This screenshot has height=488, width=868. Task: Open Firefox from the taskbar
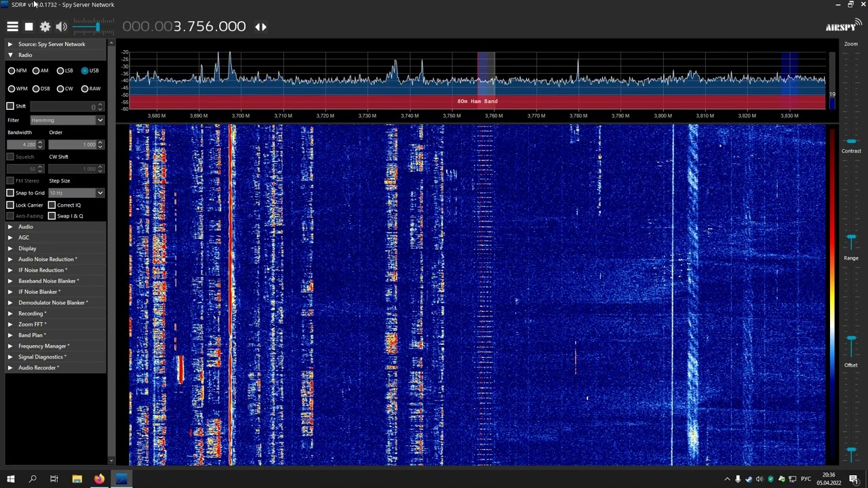click(x=99, y=479)
